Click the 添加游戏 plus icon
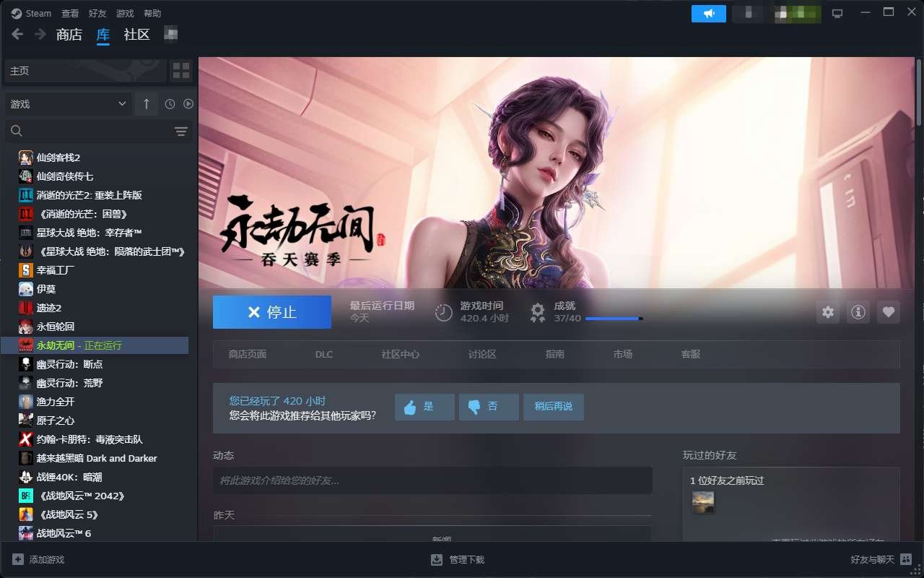Image resolution: width=924 pixels, height=578 pixels. click(18, 559)
